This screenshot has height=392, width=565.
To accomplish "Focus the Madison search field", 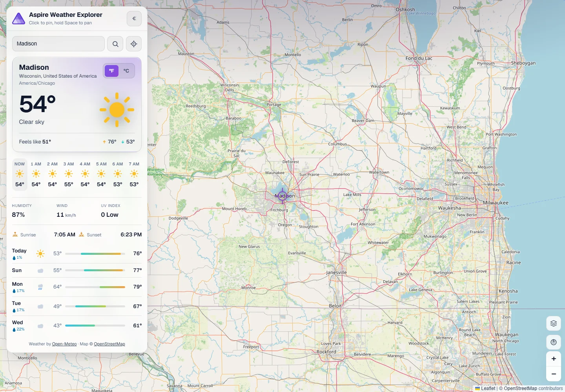I will point(58,44).
